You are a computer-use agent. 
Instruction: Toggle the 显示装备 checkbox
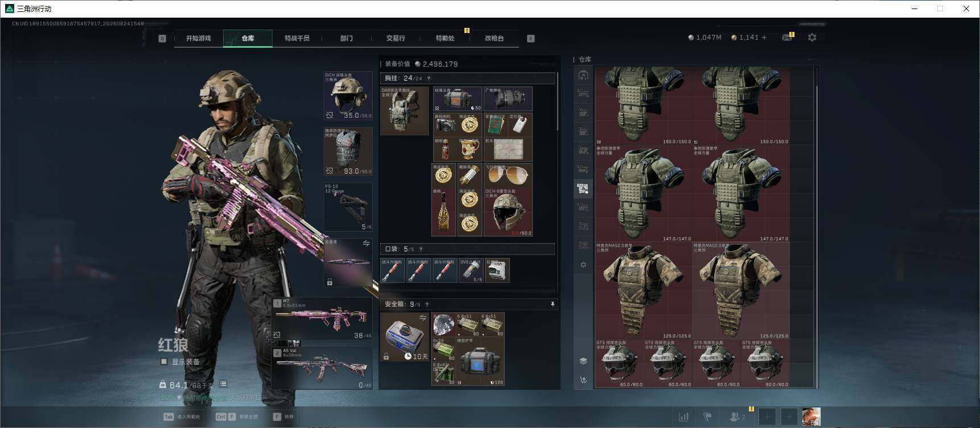(164, 361)
